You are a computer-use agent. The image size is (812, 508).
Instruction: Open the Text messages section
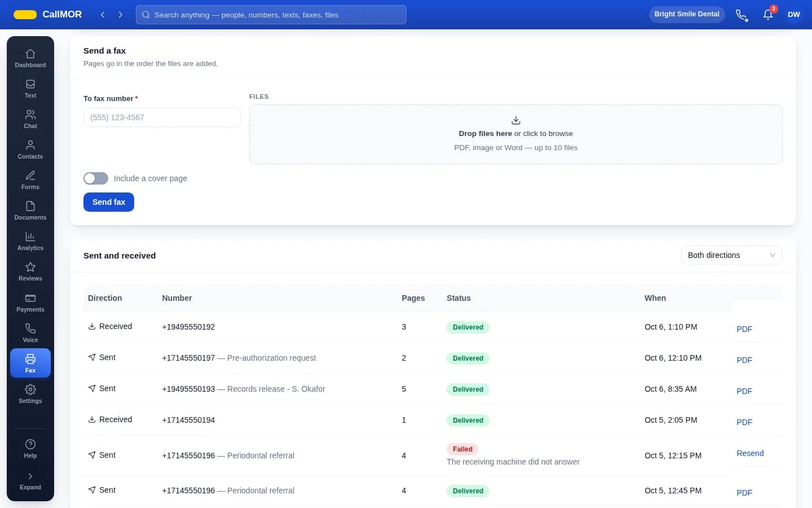point(30,89)
